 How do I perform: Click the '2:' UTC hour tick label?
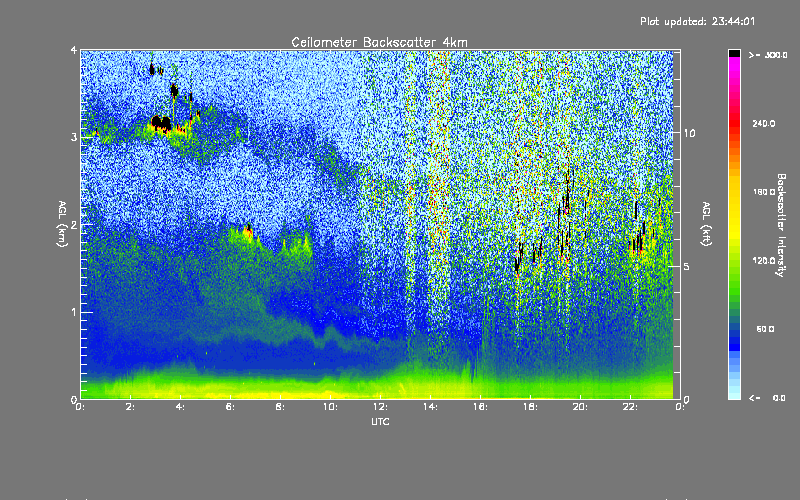tap(131, 407)
